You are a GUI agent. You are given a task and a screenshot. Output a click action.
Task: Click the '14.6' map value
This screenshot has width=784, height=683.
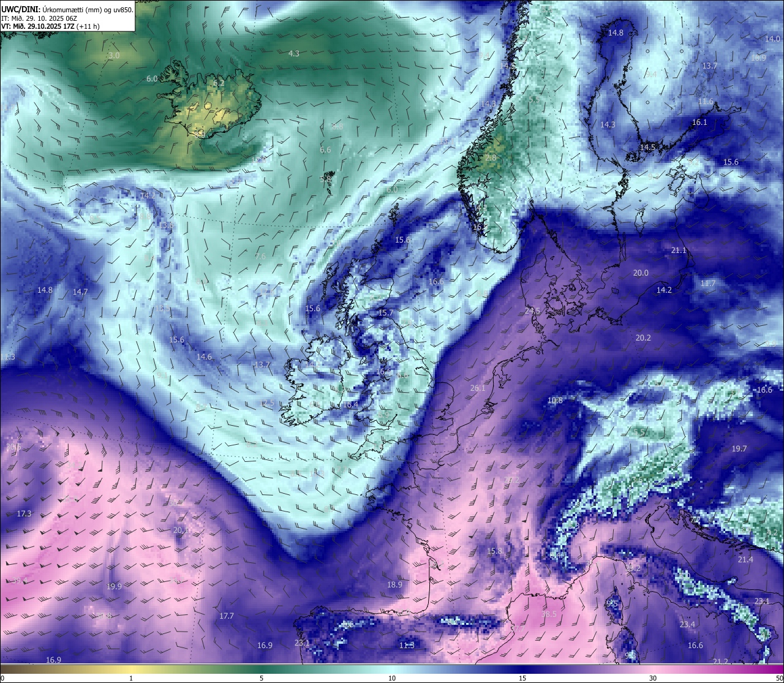pyautogui.click(x=204, y=357)
